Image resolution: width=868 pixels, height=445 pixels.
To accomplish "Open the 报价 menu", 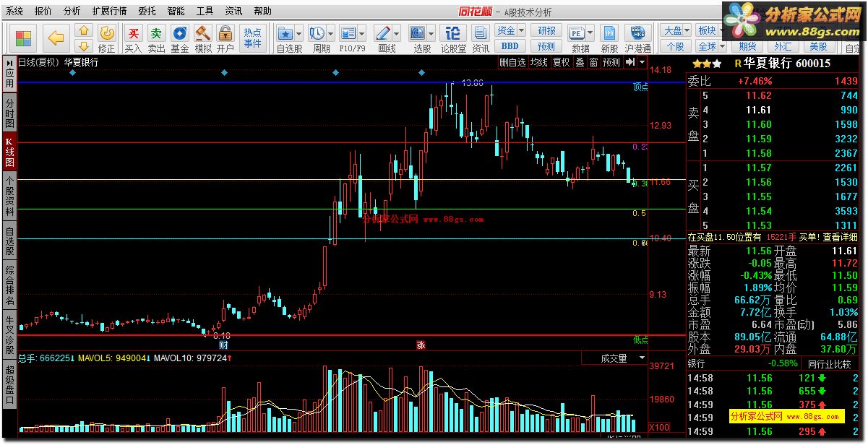I will point(43,11).
